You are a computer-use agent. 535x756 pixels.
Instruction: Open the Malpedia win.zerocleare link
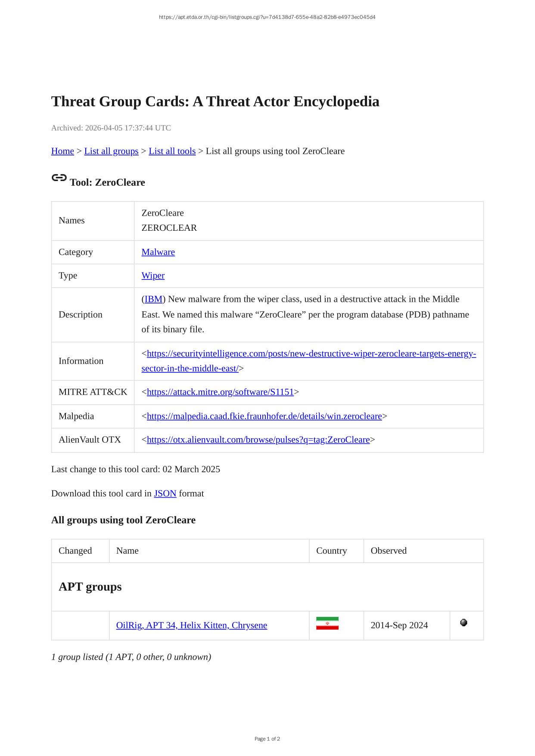pyautogui.click(x=264, y=416)
